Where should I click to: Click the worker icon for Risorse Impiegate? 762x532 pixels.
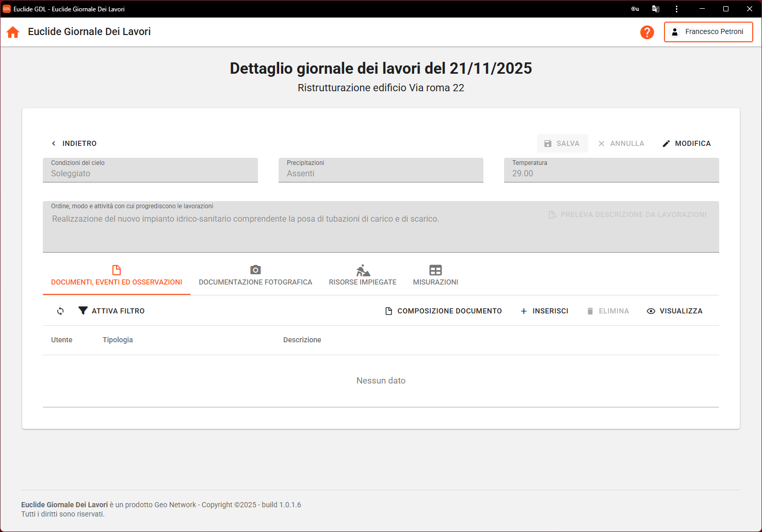[363, 270]
